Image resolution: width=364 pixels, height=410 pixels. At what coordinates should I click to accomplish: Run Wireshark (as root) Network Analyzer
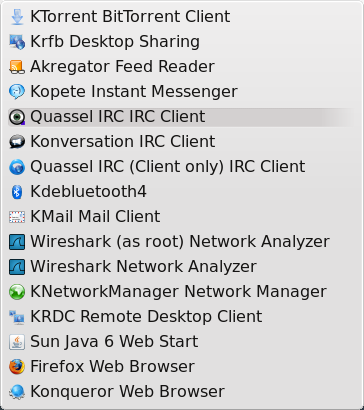(x=182, y=242)
